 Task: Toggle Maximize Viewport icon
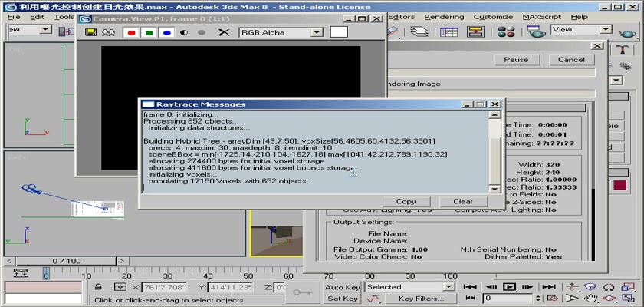click(628, 298)
